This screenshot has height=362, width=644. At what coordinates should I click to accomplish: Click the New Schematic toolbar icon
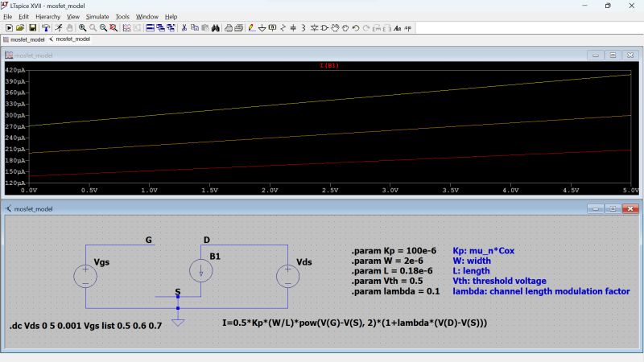click(x=9, y=28)
